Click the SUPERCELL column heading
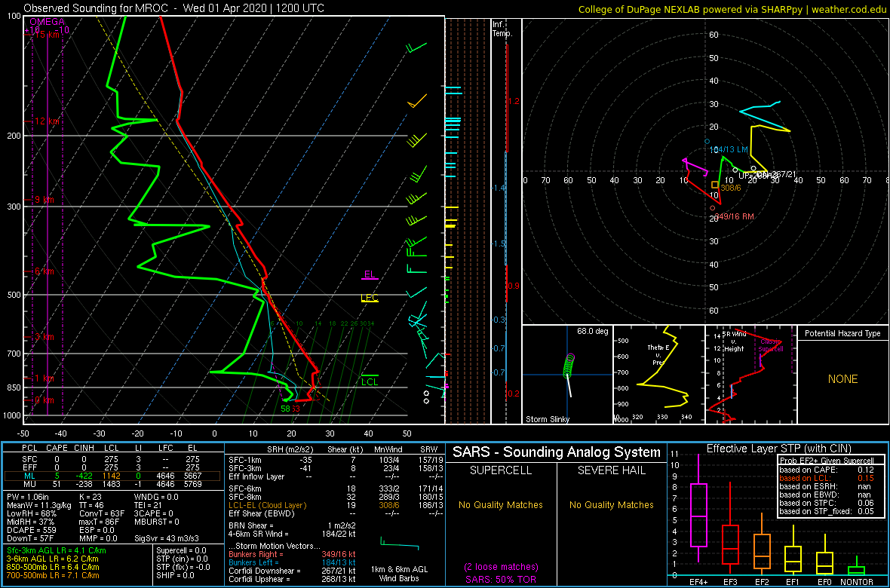The height and width of the screenshot is (588, 890). pos(502,472)
